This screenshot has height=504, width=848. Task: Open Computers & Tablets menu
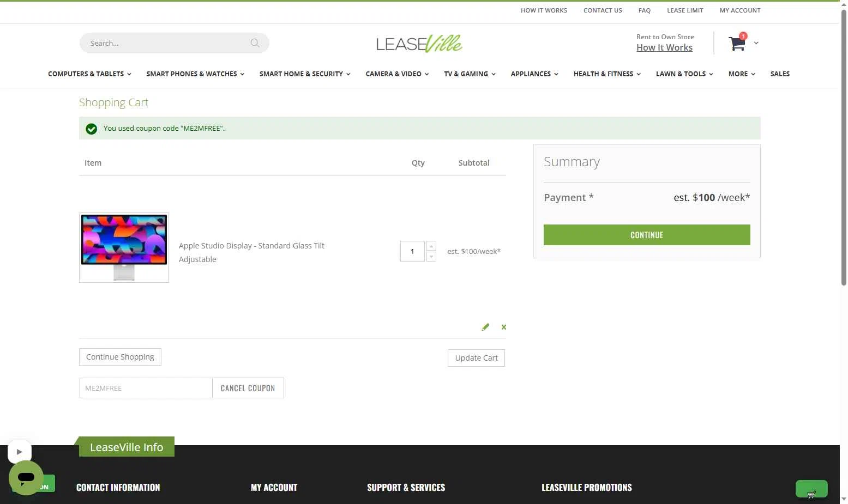click(x=89, y=74)
